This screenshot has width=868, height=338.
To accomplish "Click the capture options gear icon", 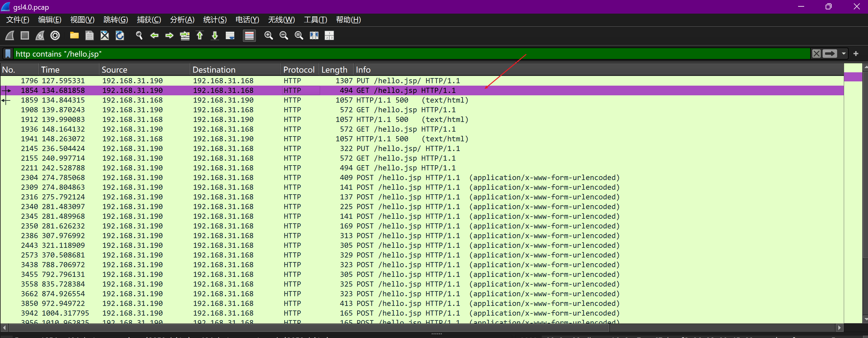I will [x=55, y=35].
